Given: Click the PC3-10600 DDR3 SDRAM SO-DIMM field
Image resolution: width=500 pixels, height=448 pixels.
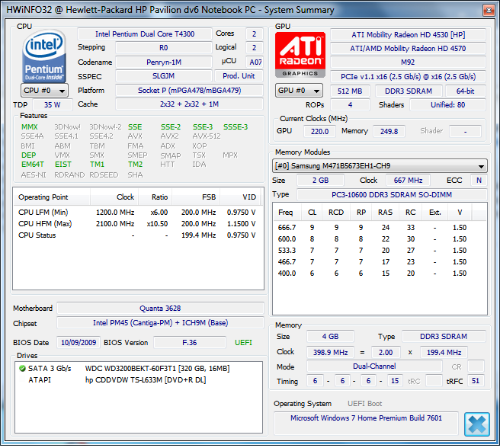Looking at the screenshot, I should (392, 195).
